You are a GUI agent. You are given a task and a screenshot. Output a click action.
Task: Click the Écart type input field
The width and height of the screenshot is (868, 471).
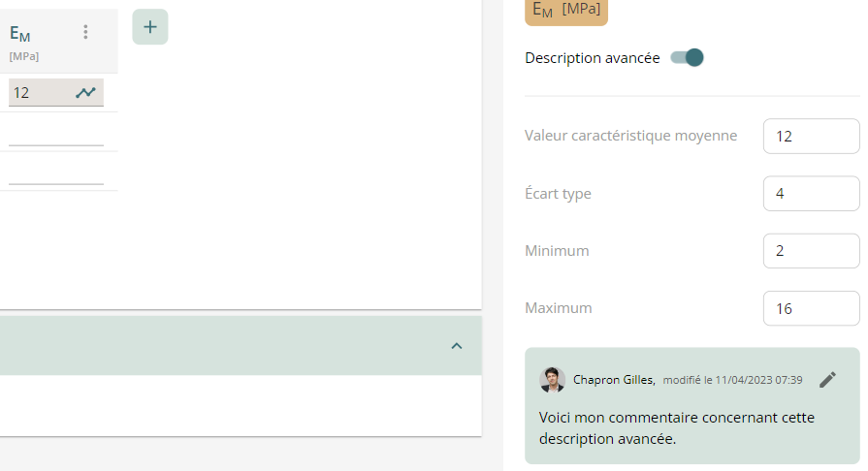point(811,194)
